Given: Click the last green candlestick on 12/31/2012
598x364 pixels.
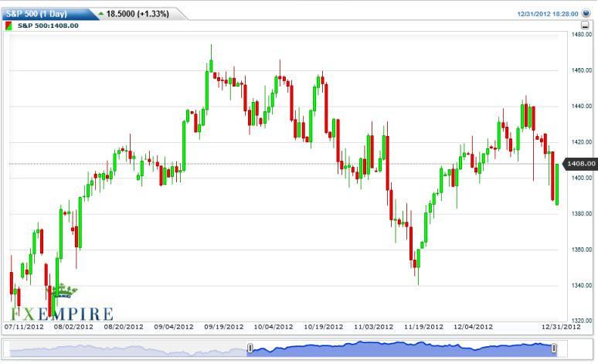Looking at the screenshot, I should point(557,184).
